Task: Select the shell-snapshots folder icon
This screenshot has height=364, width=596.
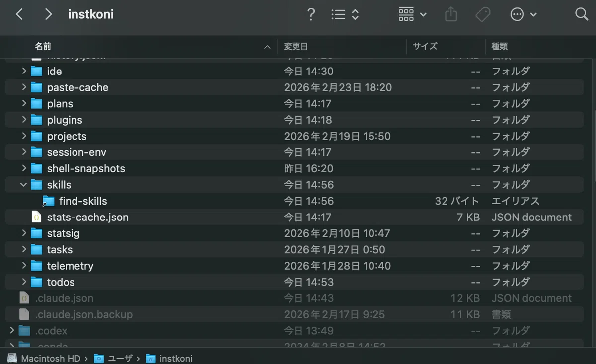Action: coord(36,168)
